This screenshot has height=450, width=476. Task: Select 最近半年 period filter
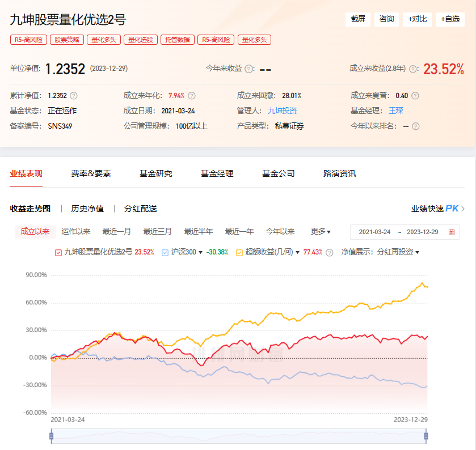point(199,232)
